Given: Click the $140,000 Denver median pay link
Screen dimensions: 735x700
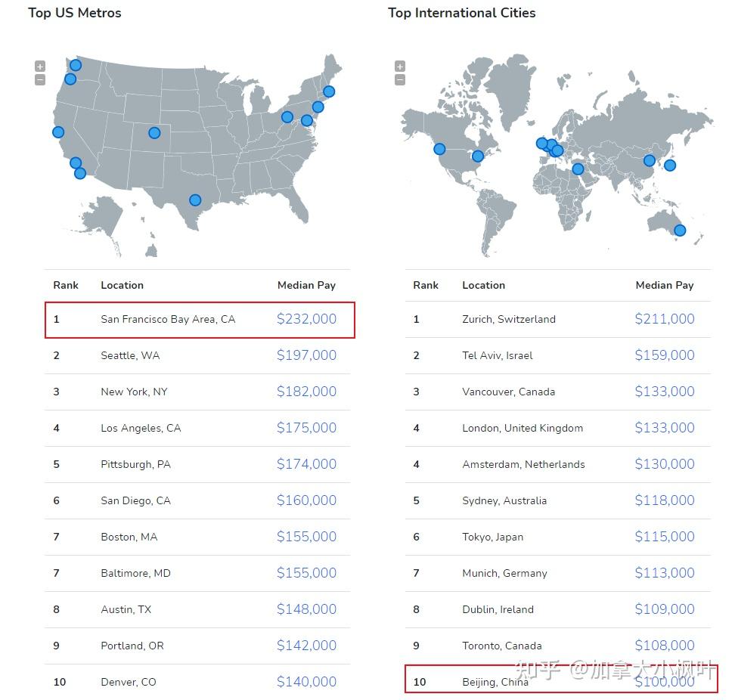Looking at the screenshot, I should [306, 682].
